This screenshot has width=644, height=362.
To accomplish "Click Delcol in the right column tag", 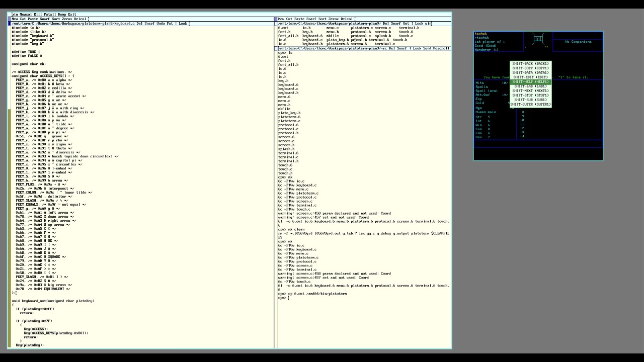I will (347, 19).
